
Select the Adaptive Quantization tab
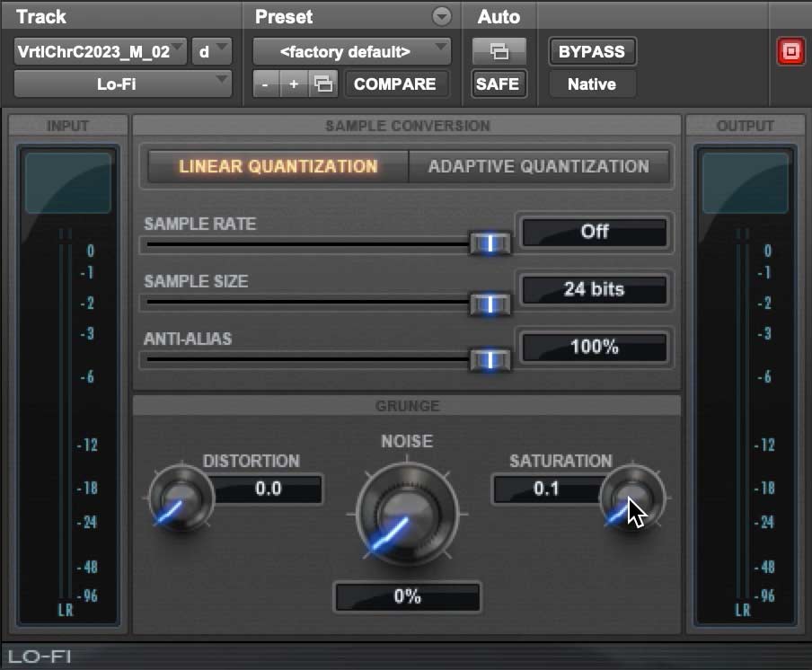(538, 166)
